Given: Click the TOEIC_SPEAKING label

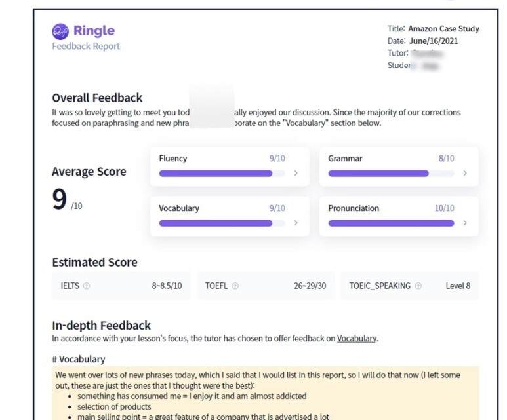Looking at the screenshot, I should tap(380, 286).
